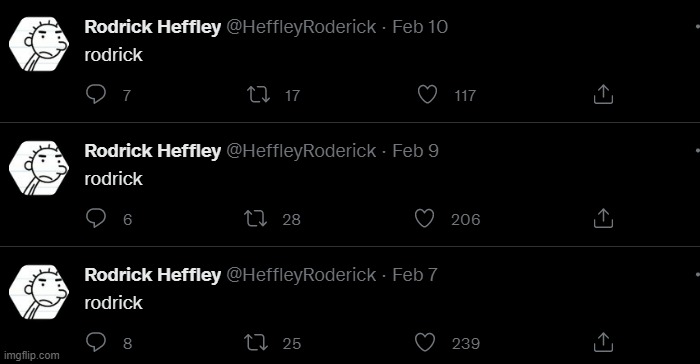This screenshot has height=364, width=700.
Task: Retweet the Feb 9 tweet
Action: tap(255, 219)
